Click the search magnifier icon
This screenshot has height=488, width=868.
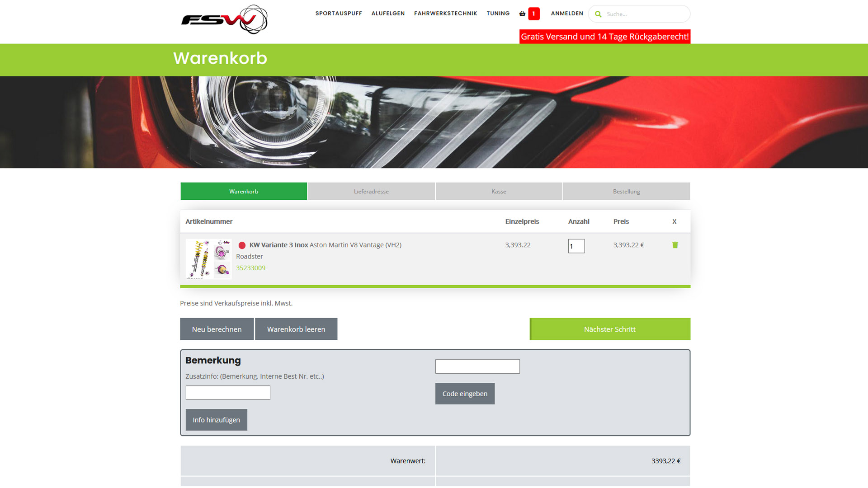[598, 14]
